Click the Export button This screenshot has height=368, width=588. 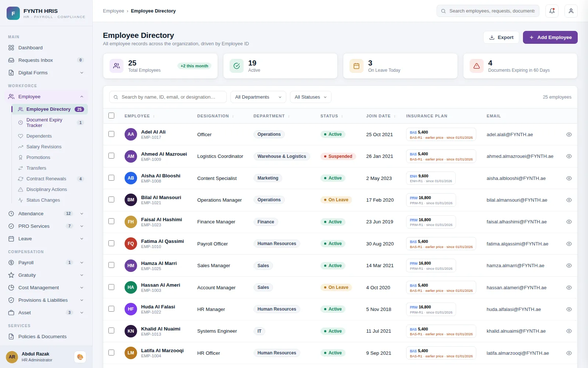point(501,38)
